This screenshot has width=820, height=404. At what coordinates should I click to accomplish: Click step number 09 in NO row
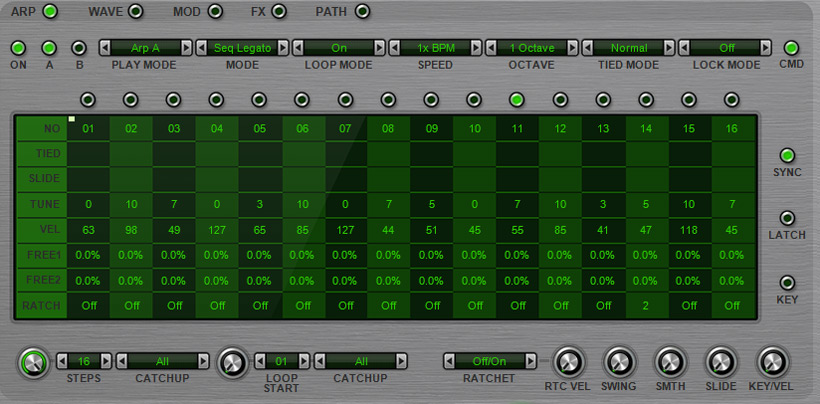click(x=431, y=129)
